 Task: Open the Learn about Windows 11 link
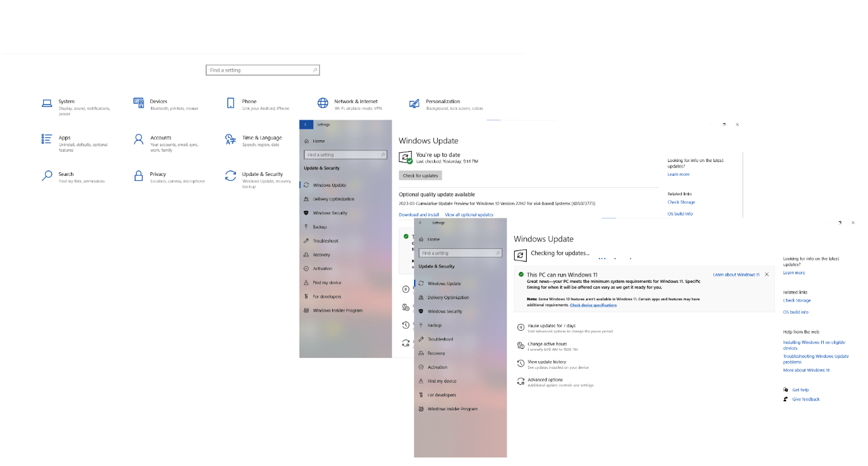tap(736, 275)
